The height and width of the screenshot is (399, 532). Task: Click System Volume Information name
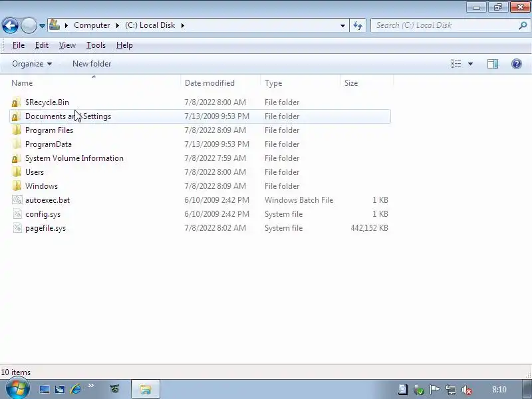74,158
